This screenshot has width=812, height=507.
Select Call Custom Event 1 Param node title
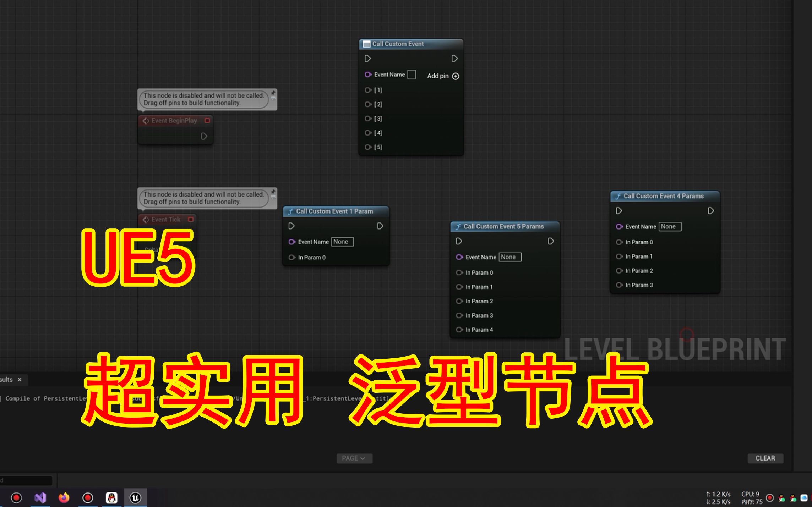pyautogui.click(x=334, y=211)
